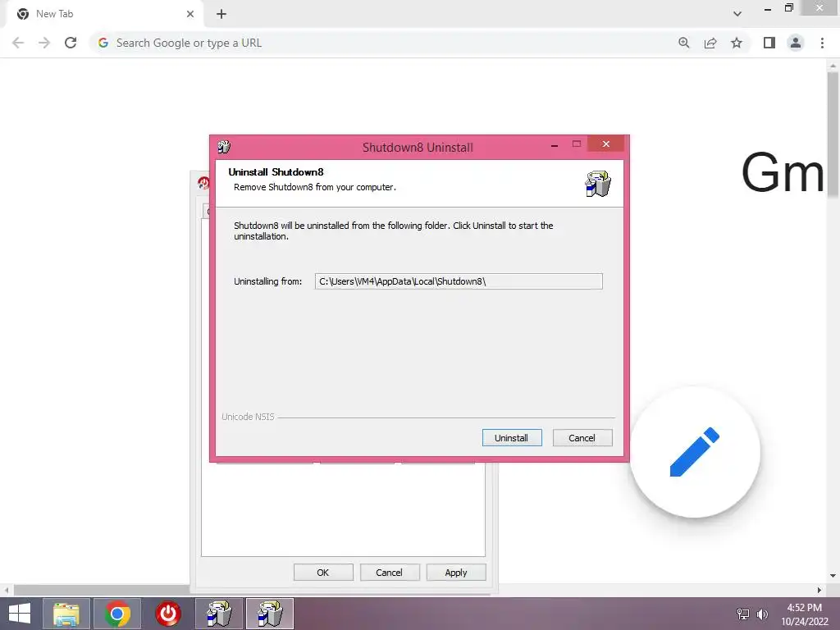Open the Windows Start button
This screenshot has height=630, width=840.
tap(20, 614)
